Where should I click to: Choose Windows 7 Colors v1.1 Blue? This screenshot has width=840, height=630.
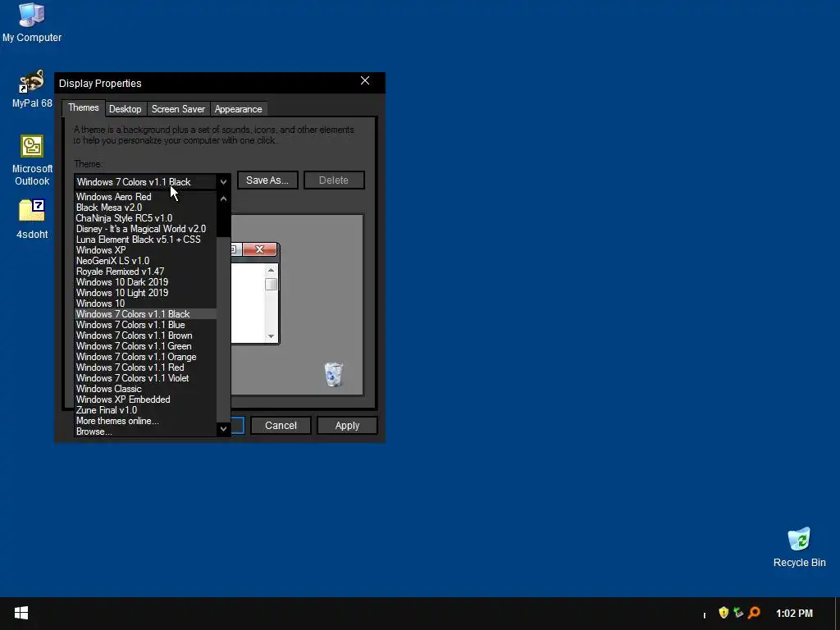(145, 325)
